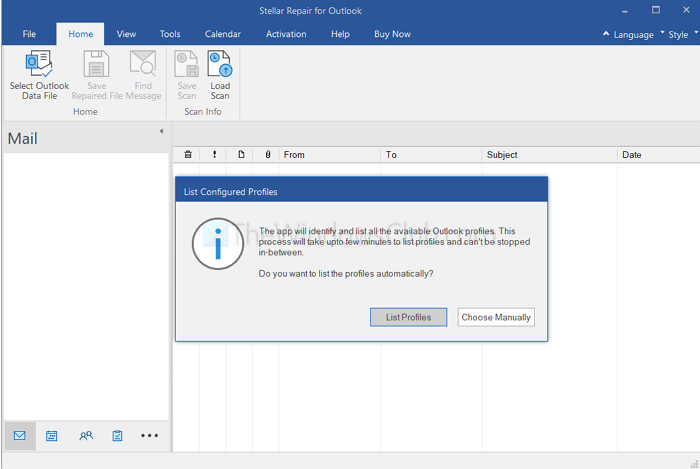Switch to the View tab

pyautogui.click(x=126, y=34)
